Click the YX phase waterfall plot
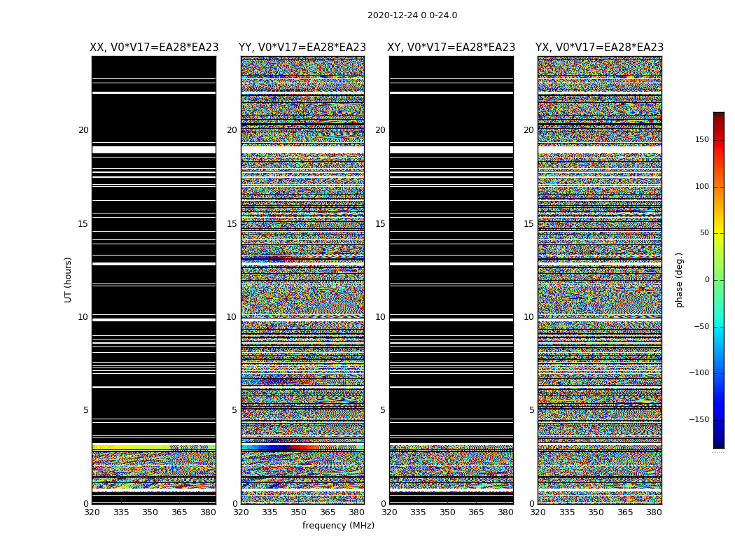735x560 pixels. (599, 280)
